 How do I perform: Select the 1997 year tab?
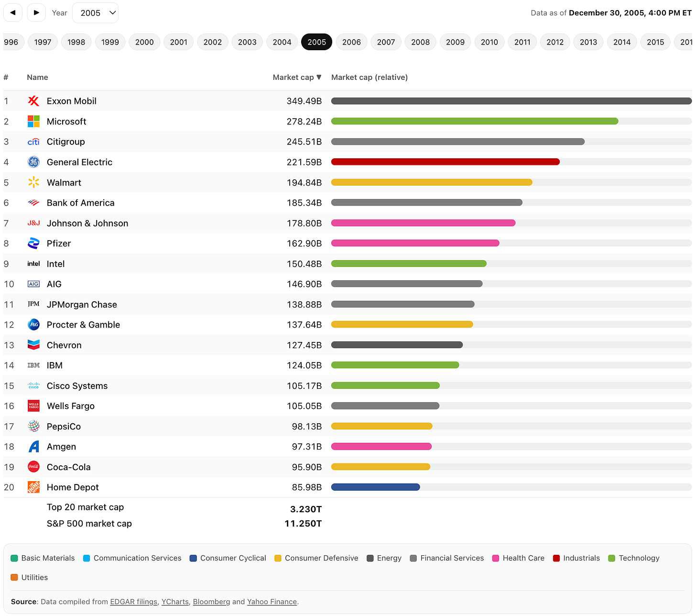point(43,42)
